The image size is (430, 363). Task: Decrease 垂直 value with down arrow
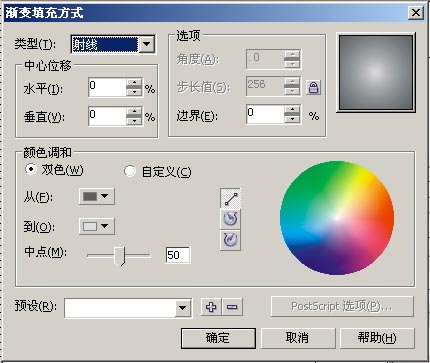(134, 121)
